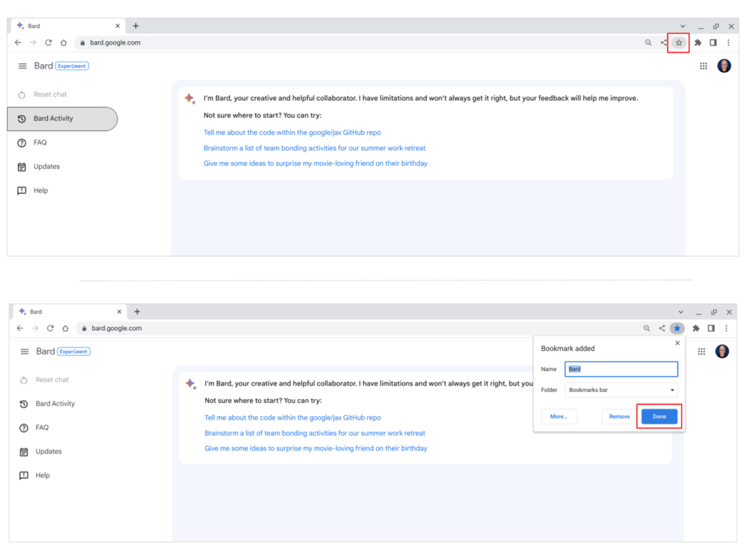The image size is (746, 560).
Task: Open the Chrome extensions puzzle icon
Action: (x=698, y=42)
